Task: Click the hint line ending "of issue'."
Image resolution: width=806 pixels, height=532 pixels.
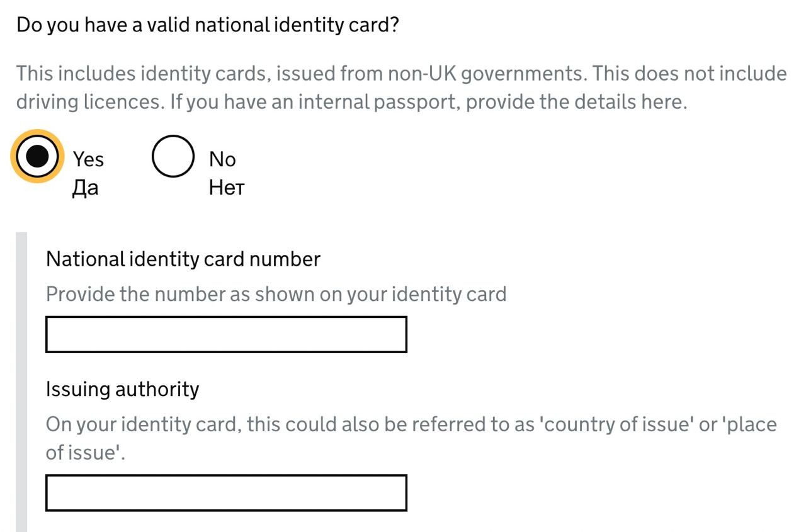Action: (86, 453)
